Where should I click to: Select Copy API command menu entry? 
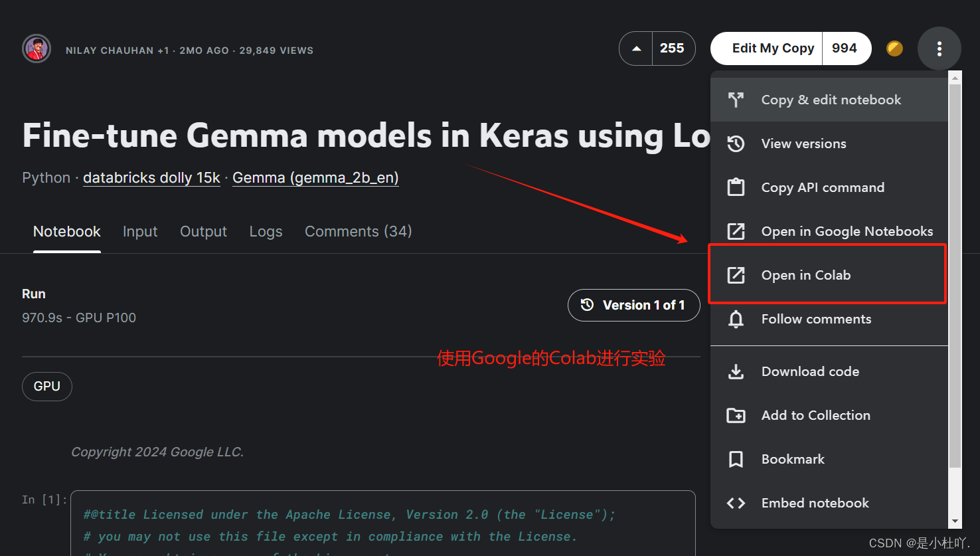coord(829,187)
